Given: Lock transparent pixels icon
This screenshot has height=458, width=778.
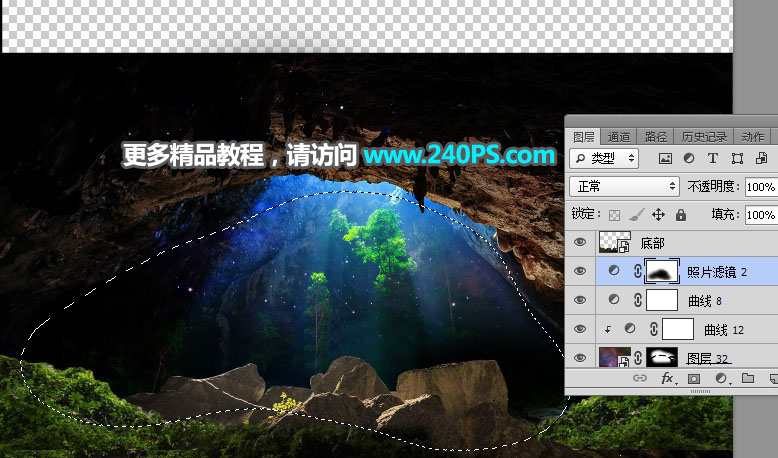Looking at the screenshot, I should [x=614, y=214].
